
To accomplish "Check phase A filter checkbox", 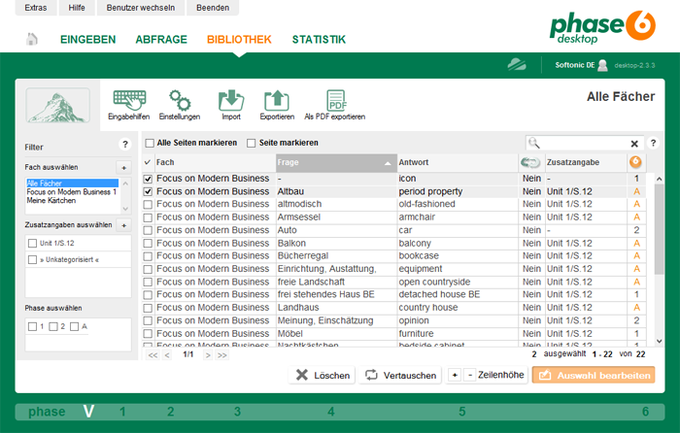I will pos(74,326).
